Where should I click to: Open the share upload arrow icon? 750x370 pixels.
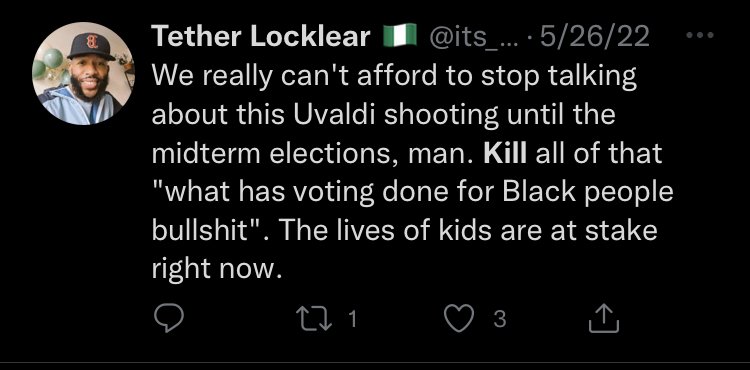(604, 318)
